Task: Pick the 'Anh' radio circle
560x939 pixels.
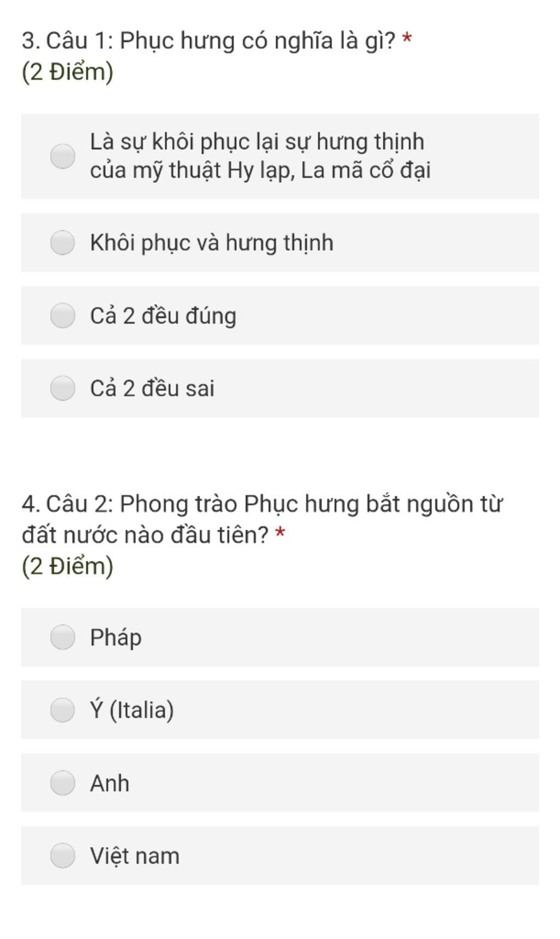Action: tap(63, 782)
